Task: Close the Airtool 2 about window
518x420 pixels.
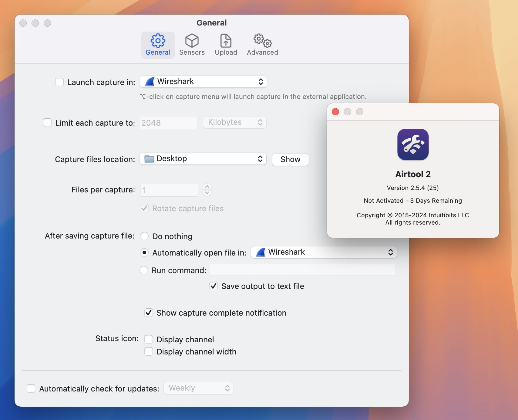Action: coord(335,112)
